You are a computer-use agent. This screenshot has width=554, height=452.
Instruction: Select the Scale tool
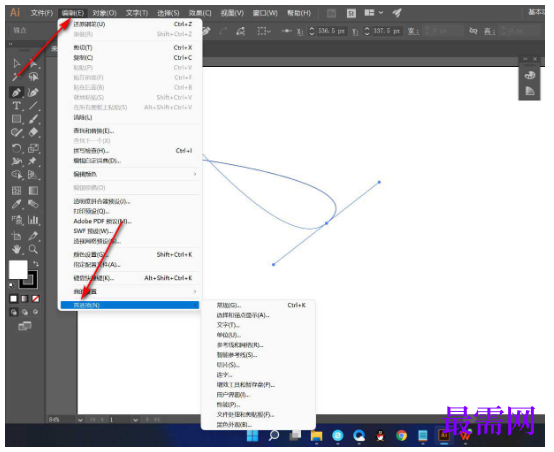(x=33, y=148)
